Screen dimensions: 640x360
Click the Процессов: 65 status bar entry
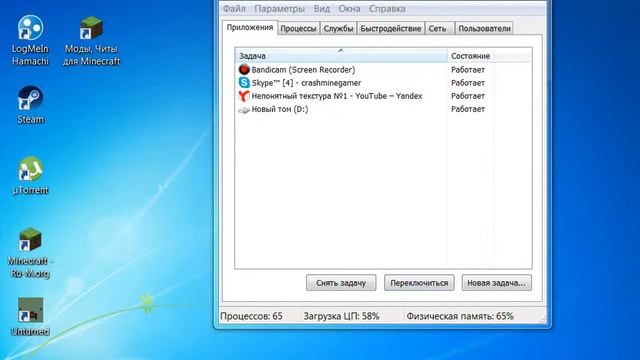coord(251,316)
